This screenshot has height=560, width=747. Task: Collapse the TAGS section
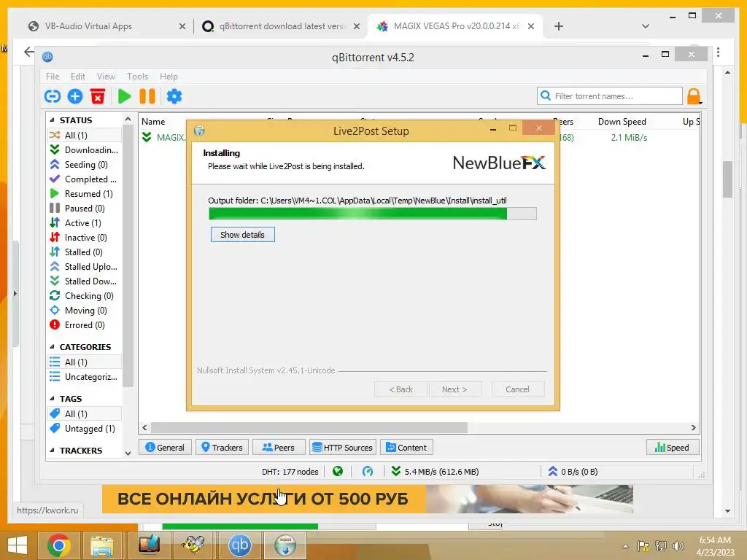(53, 399)
